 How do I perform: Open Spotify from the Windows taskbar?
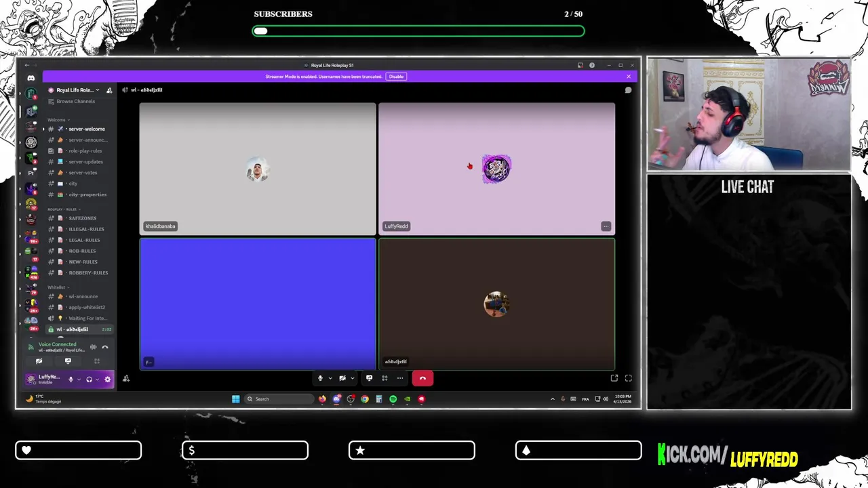pyautogui.click(x=393, y=399)
